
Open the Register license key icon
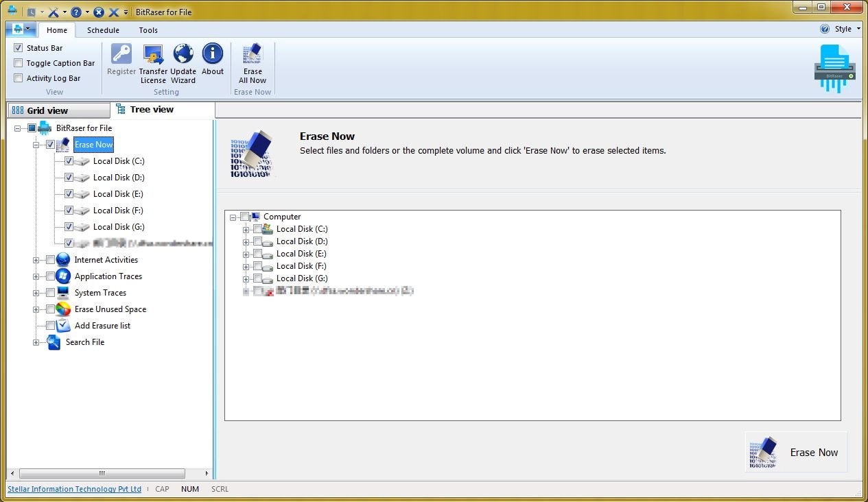tap(121, 53)
